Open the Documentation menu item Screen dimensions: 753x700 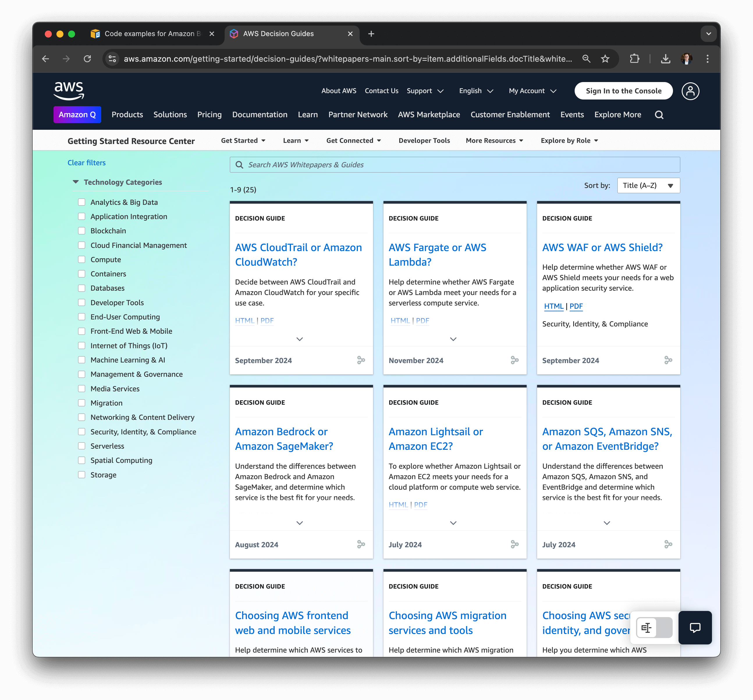tap(260, 115)
